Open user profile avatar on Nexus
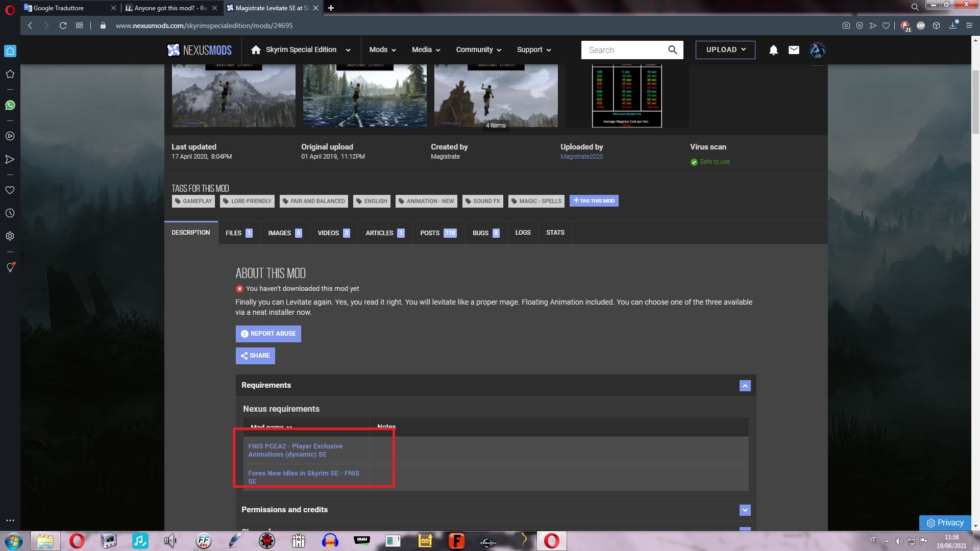 coord(817,50)
